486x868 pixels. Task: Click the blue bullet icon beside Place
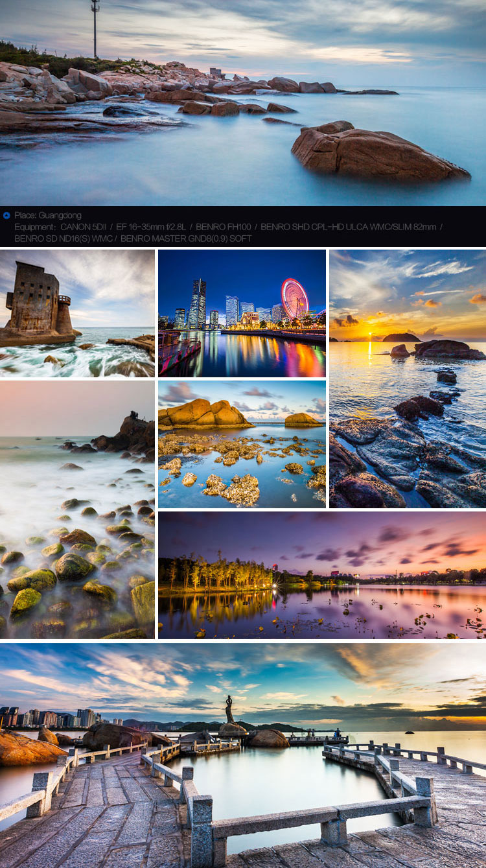[x=6, y=215]
